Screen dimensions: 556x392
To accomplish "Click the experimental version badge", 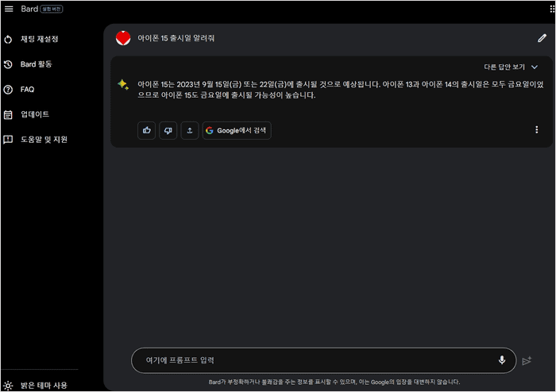I will [52, 9].
